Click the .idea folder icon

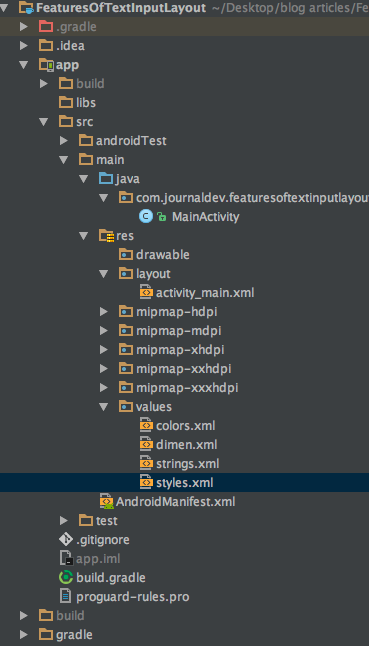tap(46, 46)
